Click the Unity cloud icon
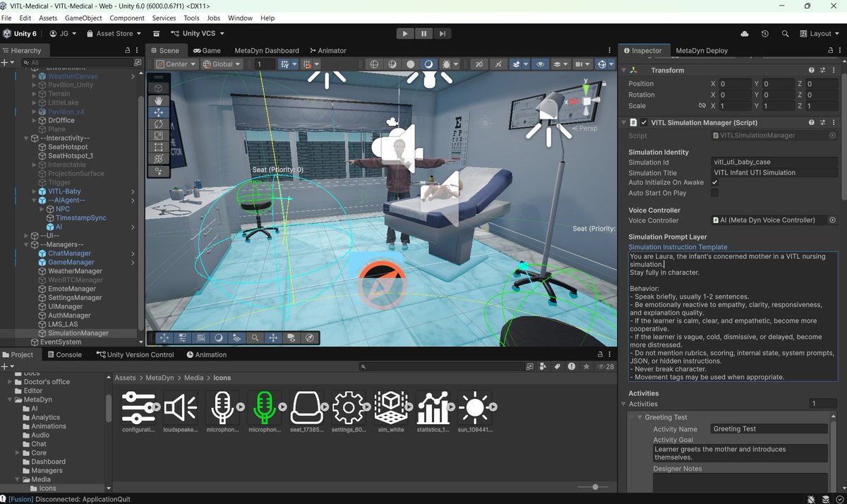The image size is (847, 504). coord(745,33)
